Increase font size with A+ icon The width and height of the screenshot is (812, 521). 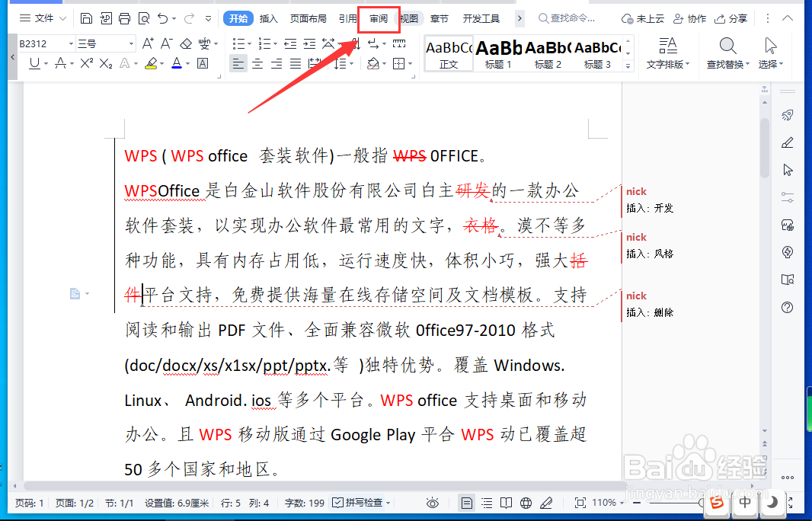tap(148, 43)
